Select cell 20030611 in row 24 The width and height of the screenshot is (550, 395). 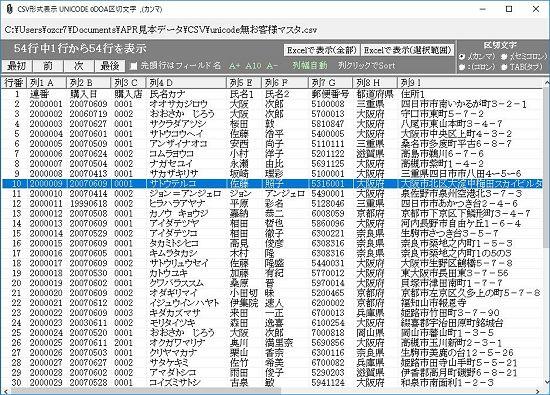[x=88, y=323]
